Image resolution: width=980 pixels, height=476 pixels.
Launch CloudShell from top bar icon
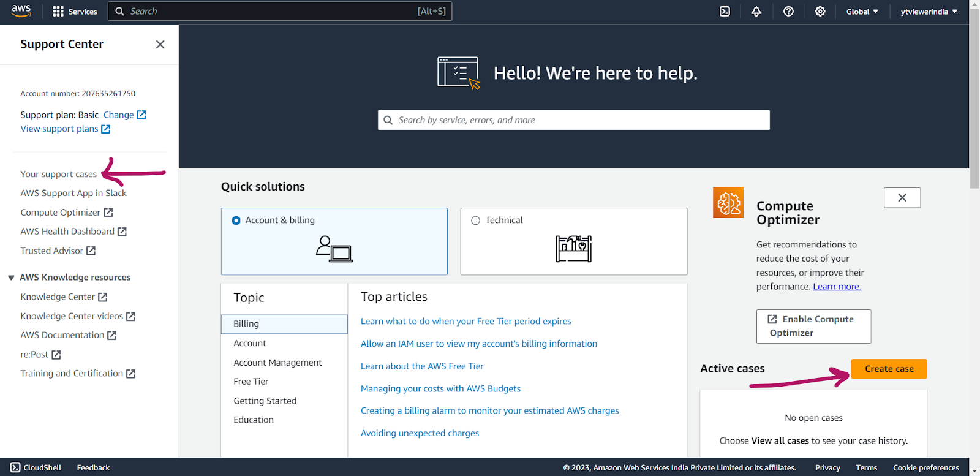pyautogui.click(x=725, y=12)
